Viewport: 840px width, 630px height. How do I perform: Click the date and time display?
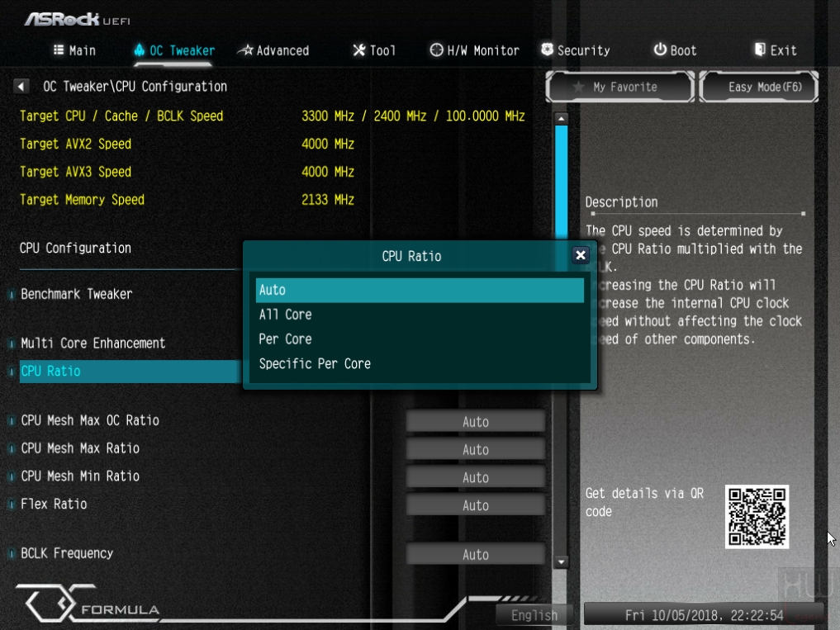pos(704,615)
